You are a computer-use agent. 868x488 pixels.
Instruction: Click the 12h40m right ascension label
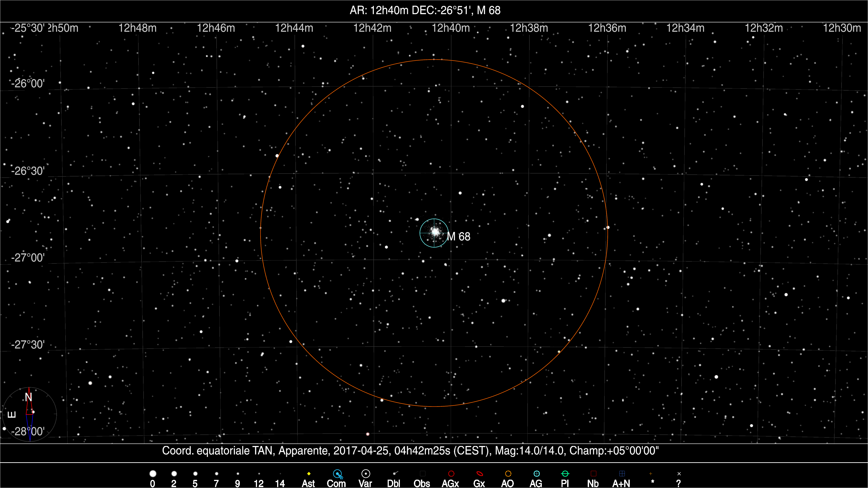(x=451, y=28)
